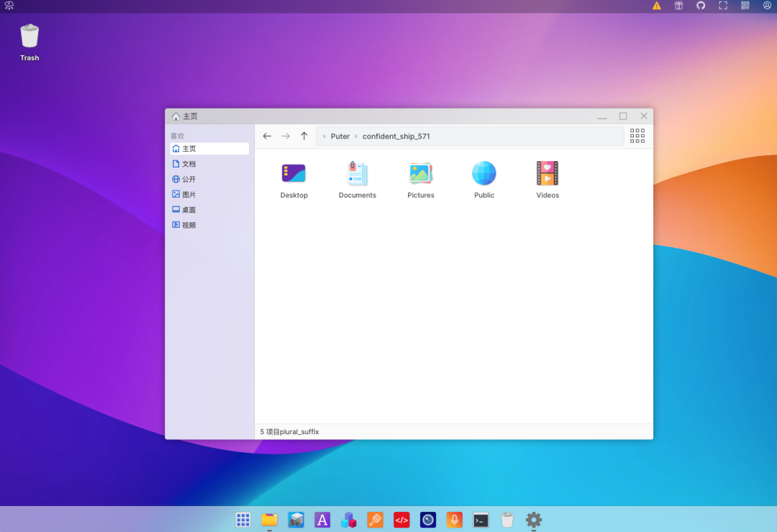This screenshot has height=532, width=777.
Task: Go back with the left arrow
Action: (267, 136)
